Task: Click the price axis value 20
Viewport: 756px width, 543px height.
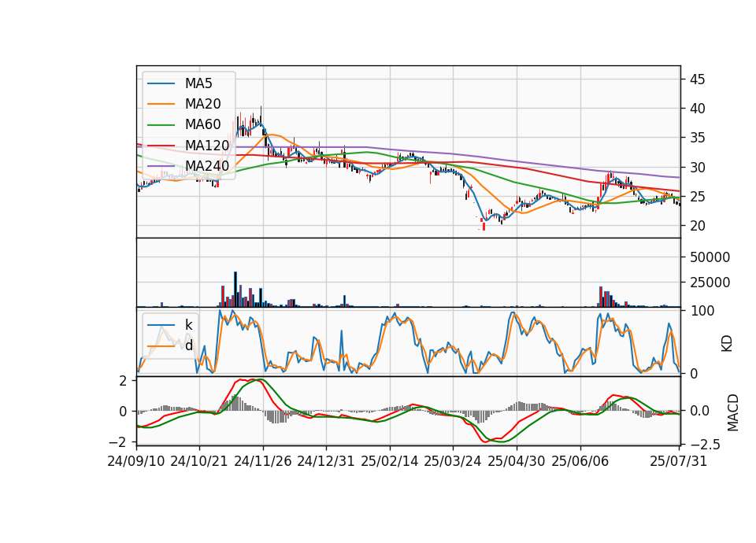Action: point(697,226)
